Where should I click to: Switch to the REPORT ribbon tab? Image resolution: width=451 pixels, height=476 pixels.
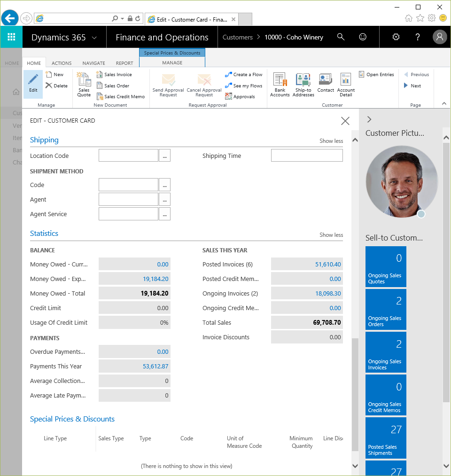click(x=124, y=63)
